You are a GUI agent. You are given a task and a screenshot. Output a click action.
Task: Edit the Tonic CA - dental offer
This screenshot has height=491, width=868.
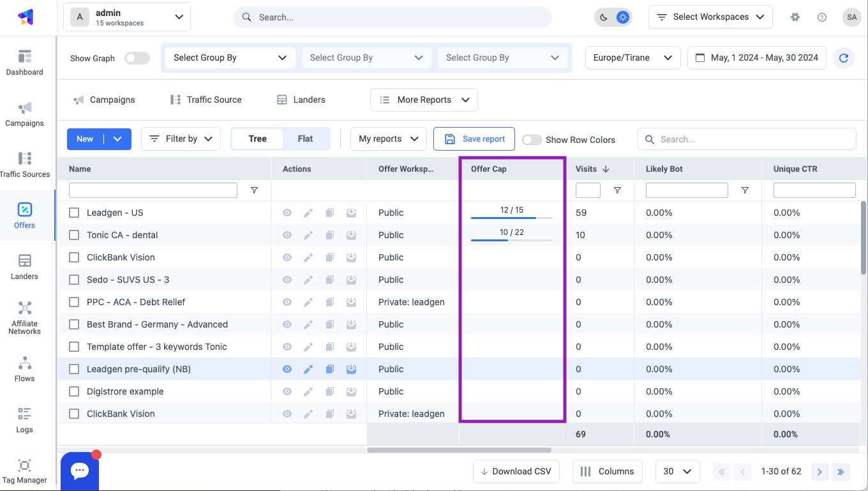[308, 235]
